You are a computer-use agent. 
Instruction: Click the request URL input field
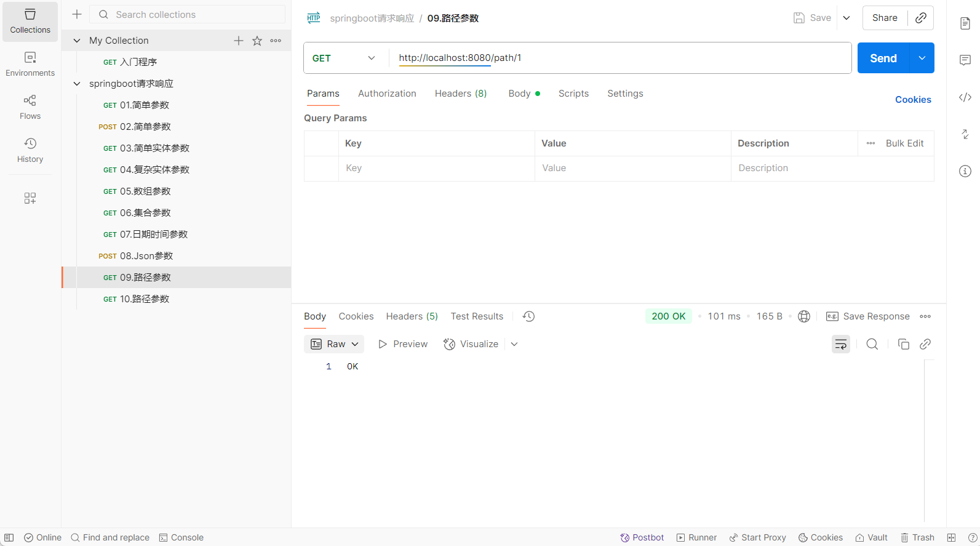point(620,58)
